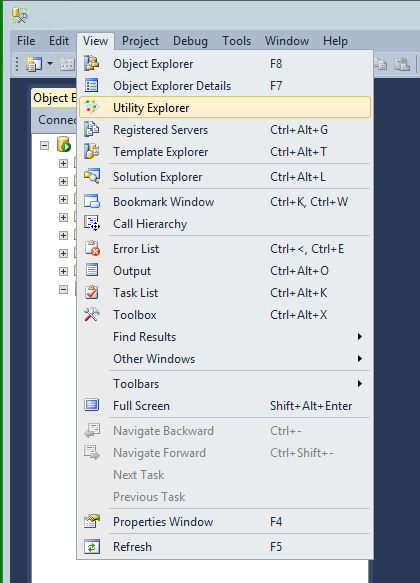Viewport: 420px width, 583px height.
Task: Collapse the server root node in tree
Action: tap(45, 145)
